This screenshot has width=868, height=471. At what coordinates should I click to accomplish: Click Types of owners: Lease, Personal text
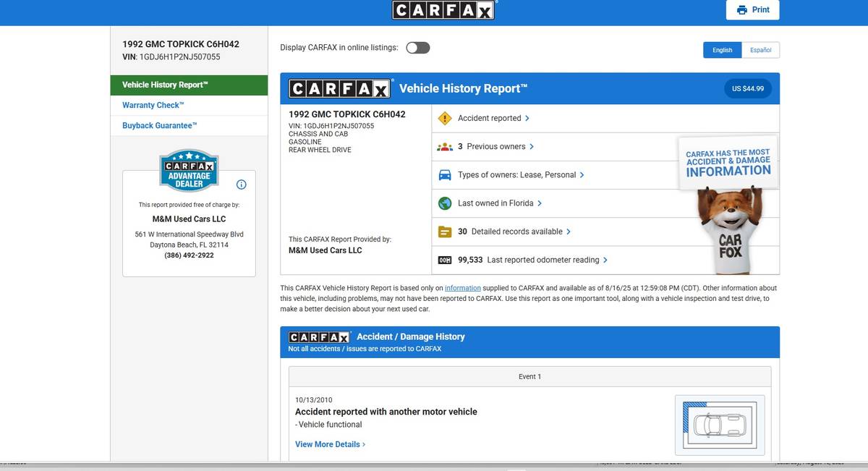pyautogui.click(x=517, y=175)
